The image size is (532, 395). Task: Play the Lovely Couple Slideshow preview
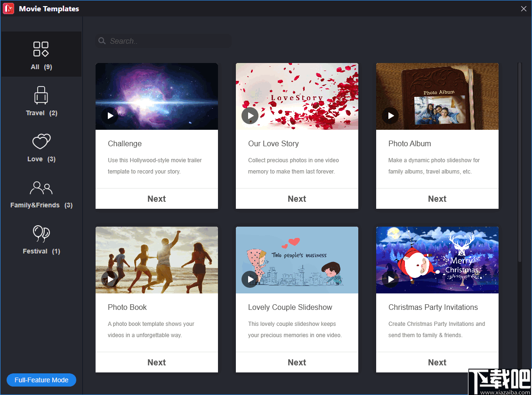[250, 279]
